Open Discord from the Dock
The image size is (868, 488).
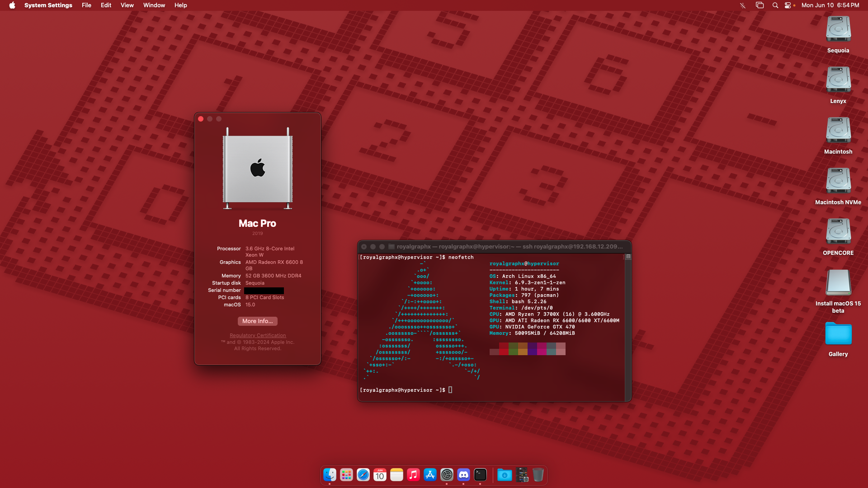pyautogui.click(x=463, y=475)
